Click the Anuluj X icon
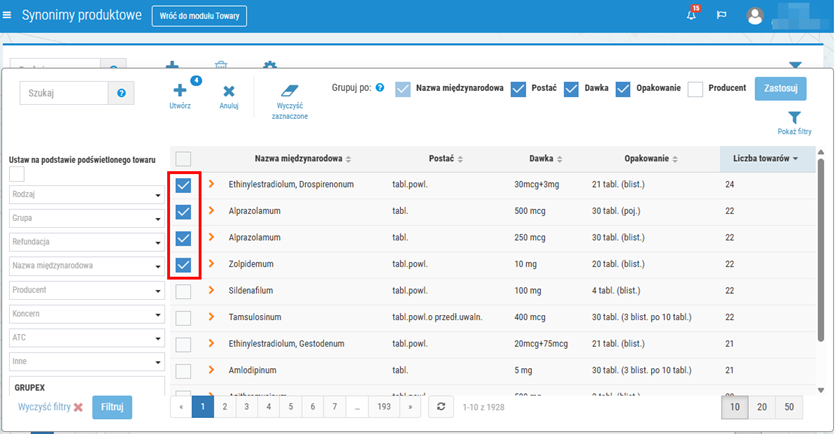The width and height of the screenshot is (836, 434). pos(228,91)
